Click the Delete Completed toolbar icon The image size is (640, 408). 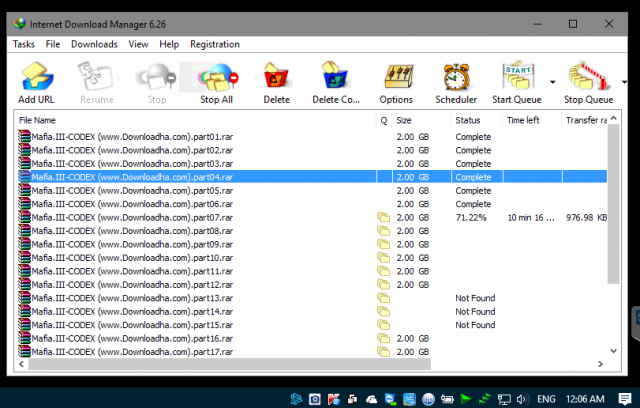tap(335, 80)
